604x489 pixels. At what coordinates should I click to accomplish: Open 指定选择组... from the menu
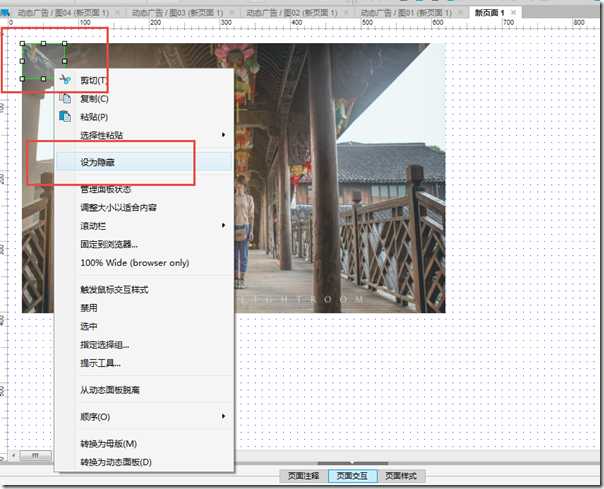pyautogui.click(x=144, y=344)
